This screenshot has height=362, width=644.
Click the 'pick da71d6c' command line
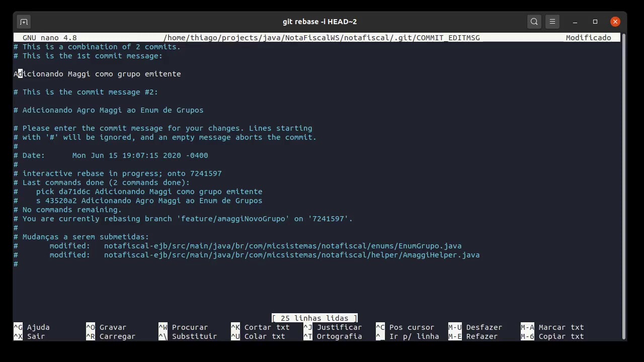(138, 192)
